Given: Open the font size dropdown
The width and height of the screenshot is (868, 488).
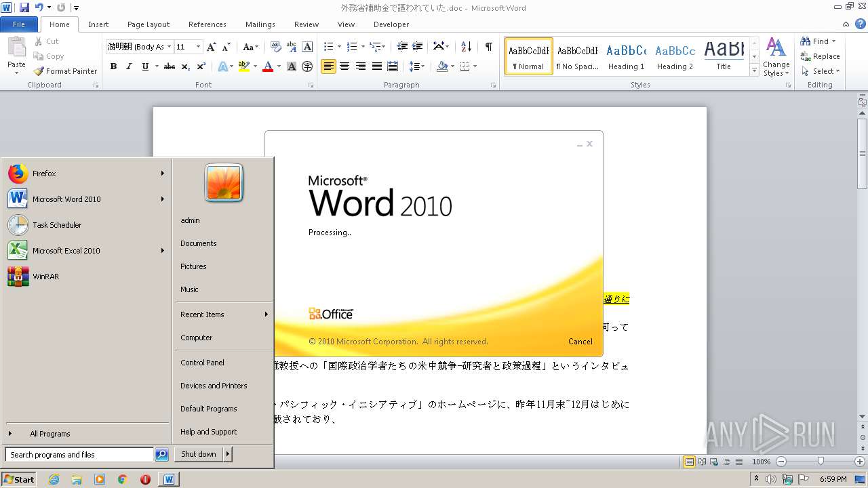Looking at the screenshot, I should [199, 47].
